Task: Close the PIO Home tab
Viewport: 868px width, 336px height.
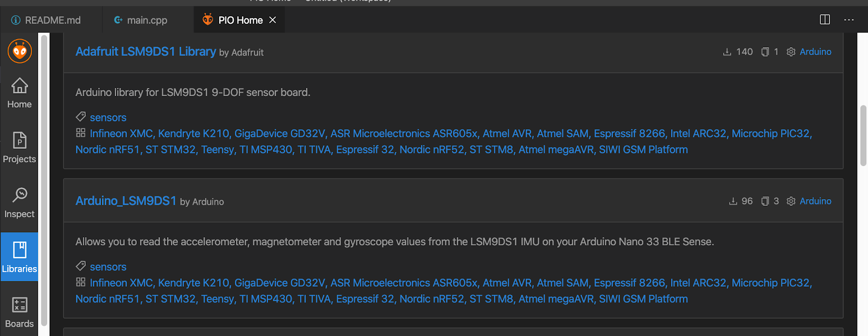Action: 273,20
